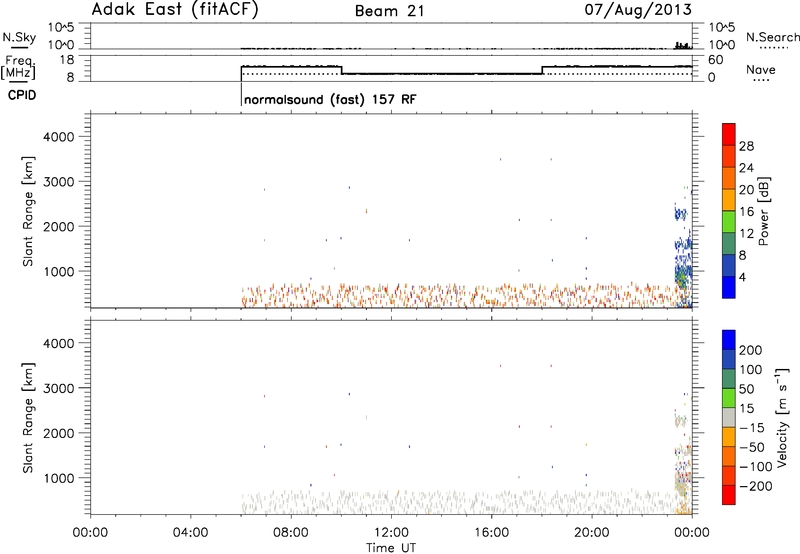Image resolution: width=800 pixels, height=554 pixels.
Task: Click the 'Power [dB]' colorbar title
Action: [x=764, y=211]
